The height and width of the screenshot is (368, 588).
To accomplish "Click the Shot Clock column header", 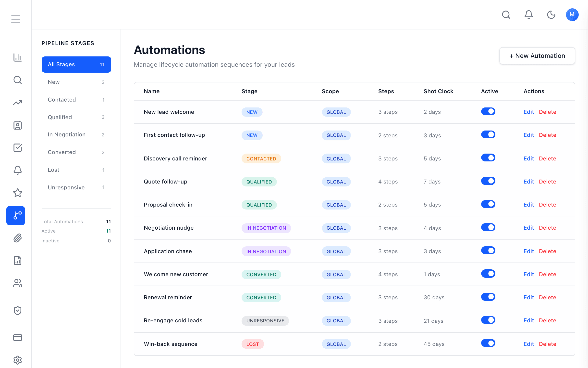I will (438, 91).
